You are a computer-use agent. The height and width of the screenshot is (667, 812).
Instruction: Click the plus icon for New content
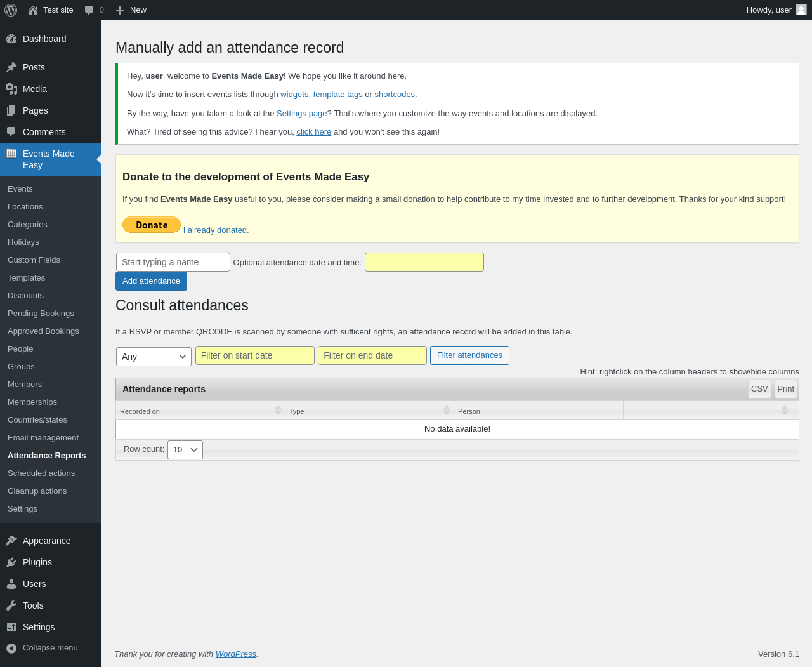click(120, 10)
